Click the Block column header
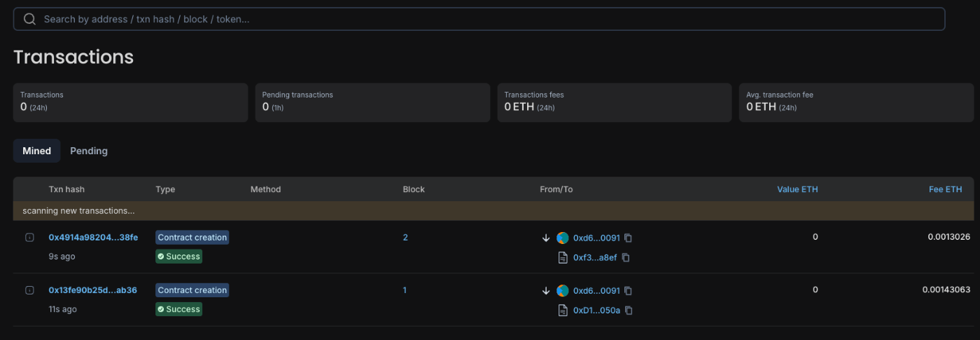This screenshot has height=340, width=980. coord(414,189)
